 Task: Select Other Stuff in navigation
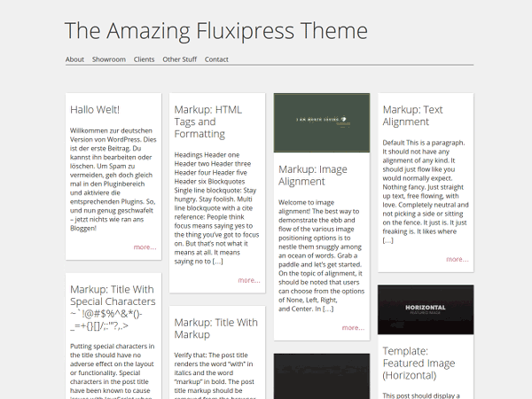coord(179,59)
